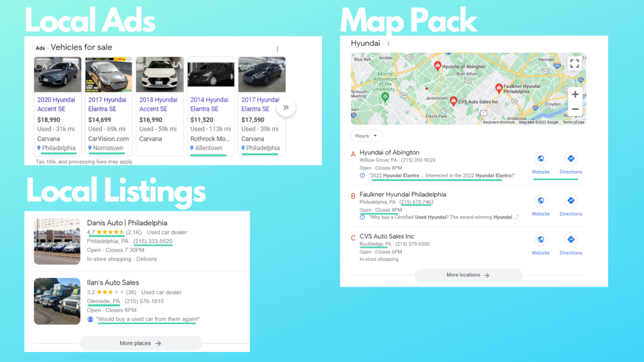Click the CarVision.com seller name
644x362 pixels.
[108, 139]
